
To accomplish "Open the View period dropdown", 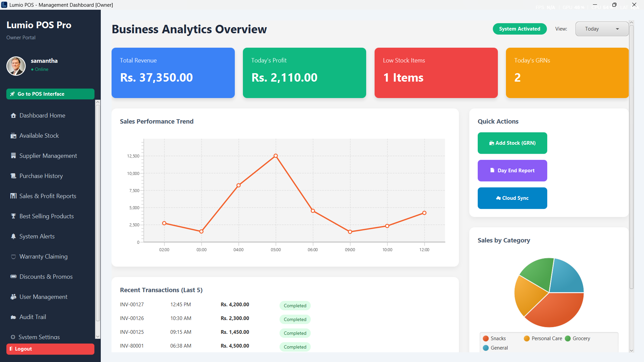I will click(602, 29).
